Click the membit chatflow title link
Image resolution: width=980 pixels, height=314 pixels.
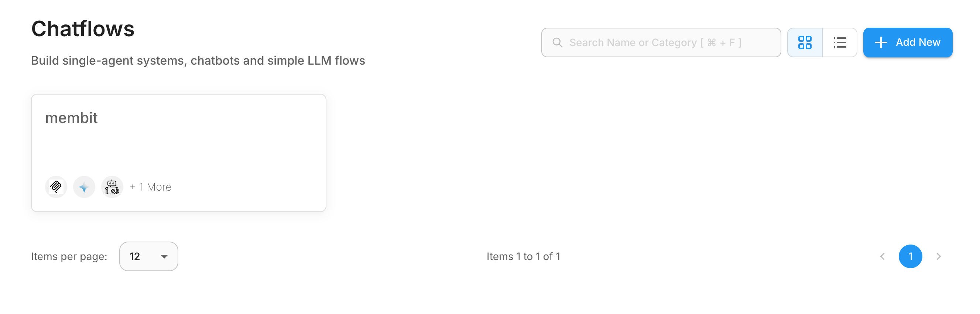72,118
